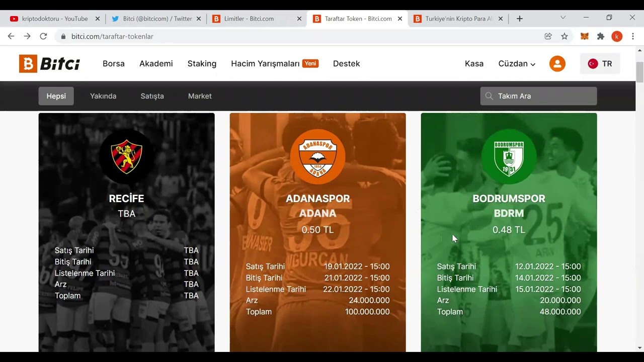Go back with the browser back arrow

pos(11,36)
